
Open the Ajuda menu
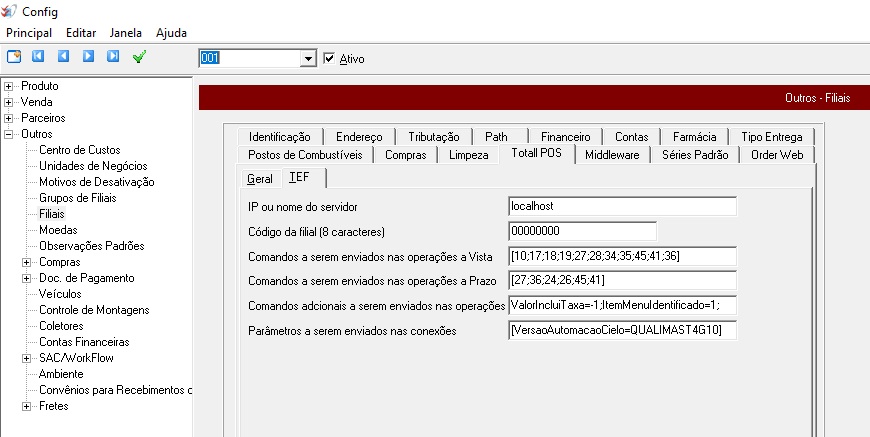coord(171,33)
